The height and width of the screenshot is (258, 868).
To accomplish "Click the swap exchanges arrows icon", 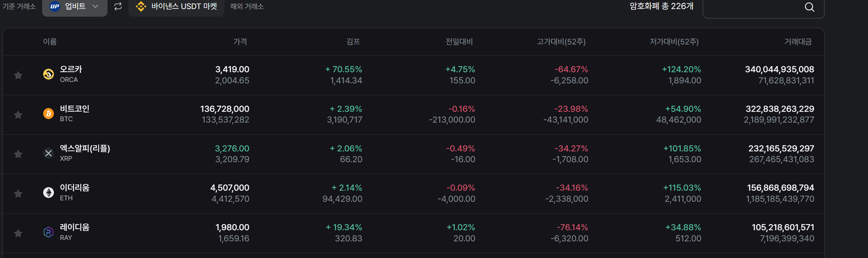I will point(118,6).
